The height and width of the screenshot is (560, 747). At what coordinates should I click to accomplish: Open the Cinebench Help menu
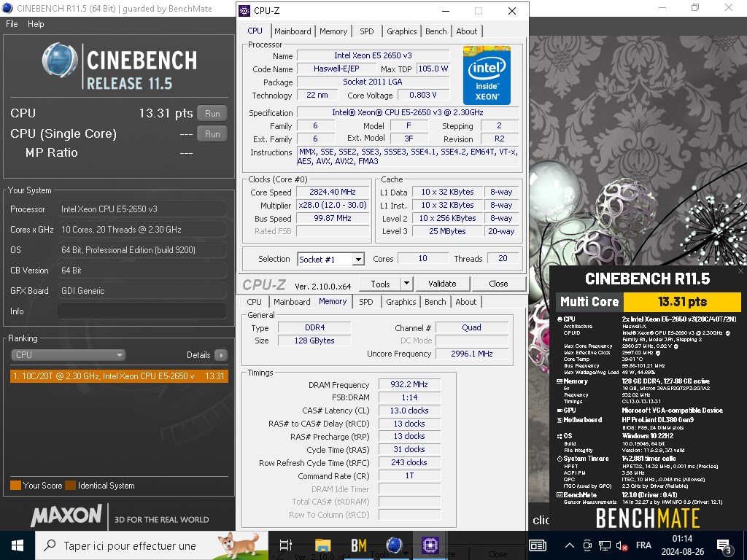(36, 24)
